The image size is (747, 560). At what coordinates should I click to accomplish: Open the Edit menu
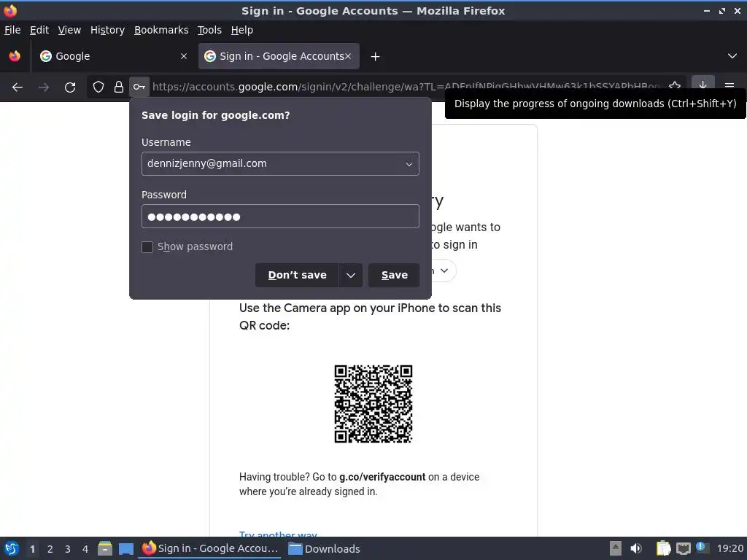39,30
